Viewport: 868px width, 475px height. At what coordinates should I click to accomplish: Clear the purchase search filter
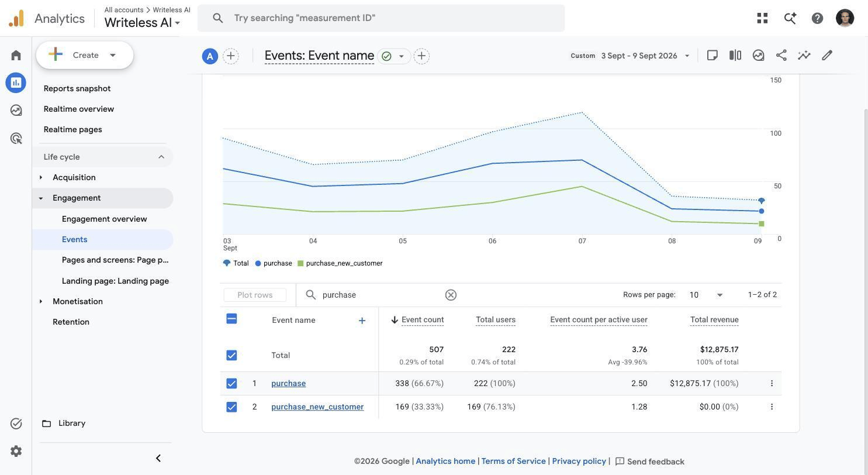pyautogui.click(x=451, y=295)
